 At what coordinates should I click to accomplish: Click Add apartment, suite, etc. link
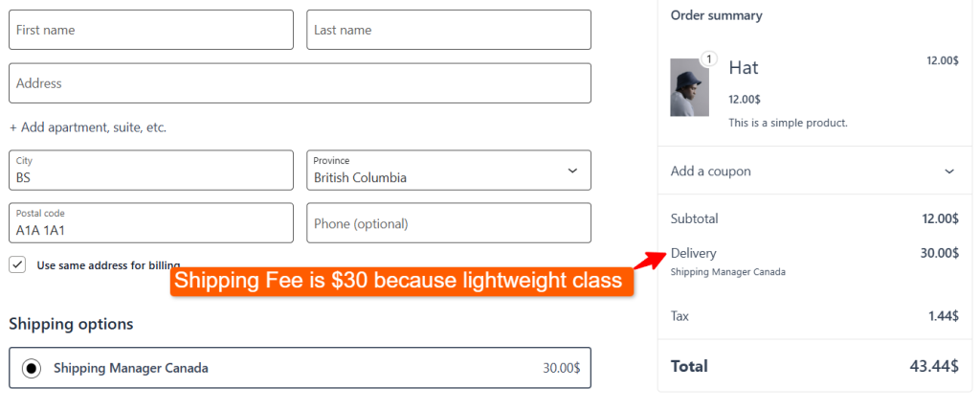[x=88, y=127]
